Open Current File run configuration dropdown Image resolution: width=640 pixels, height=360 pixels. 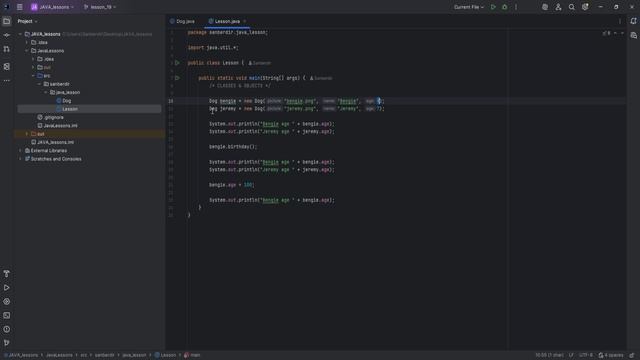pyautogui.click(x=469, y=7)
